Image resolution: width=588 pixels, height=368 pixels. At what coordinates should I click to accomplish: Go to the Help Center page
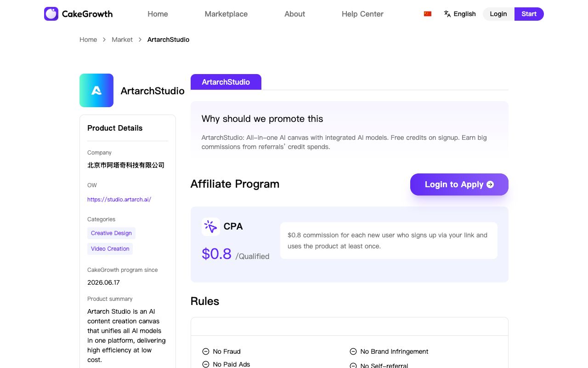tap(362, 14)
